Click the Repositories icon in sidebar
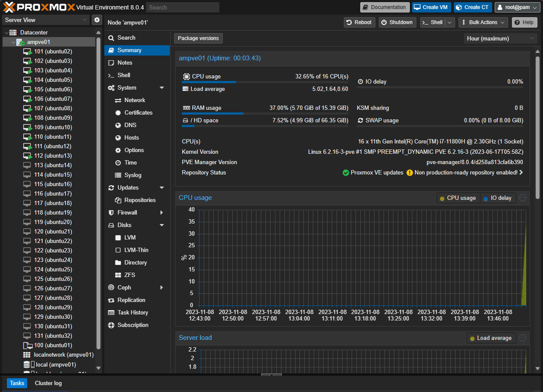543x392 pixels. 118,200
